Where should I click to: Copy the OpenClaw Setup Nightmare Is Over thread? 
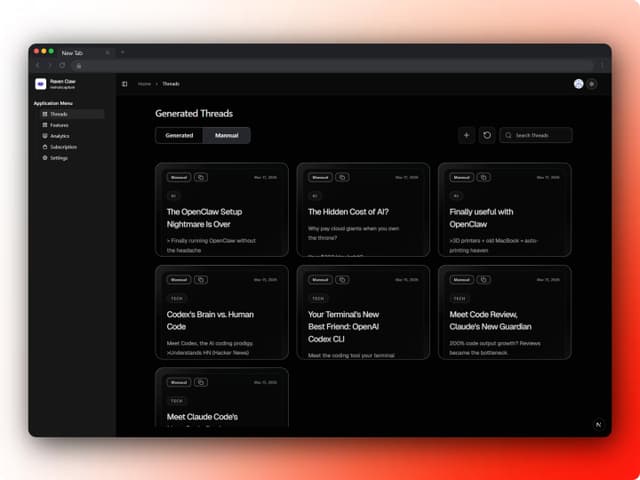click(x=201, y=177)
